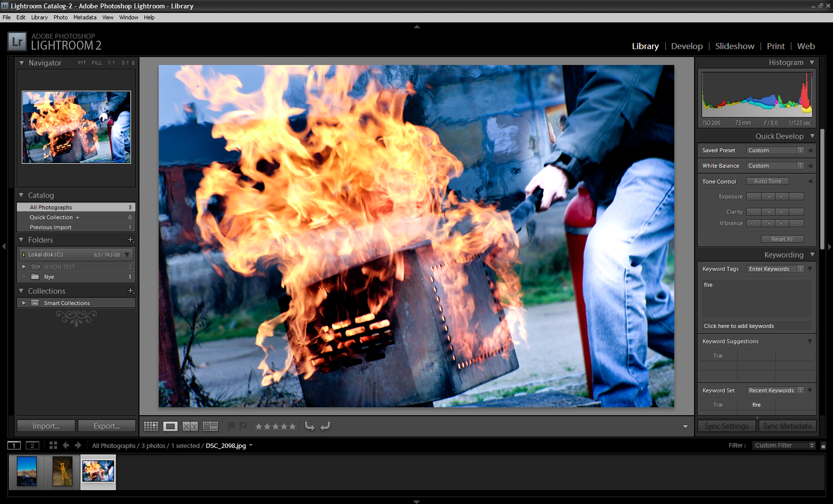This screenshot has height=504, width=833.
Task: Click Sync Metadata button
Action: click(x=787, y=426)
